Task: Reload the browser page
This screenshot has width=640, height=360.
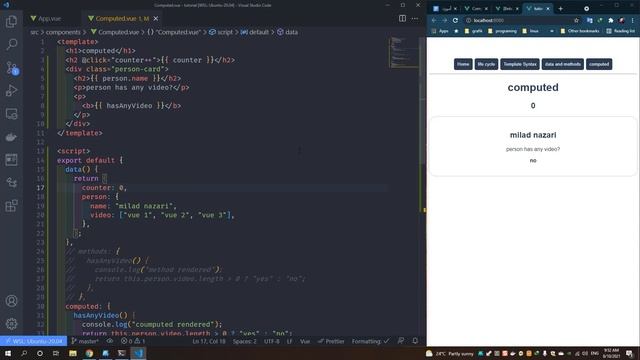Action: pyautogui.click(x=455, y=20)
